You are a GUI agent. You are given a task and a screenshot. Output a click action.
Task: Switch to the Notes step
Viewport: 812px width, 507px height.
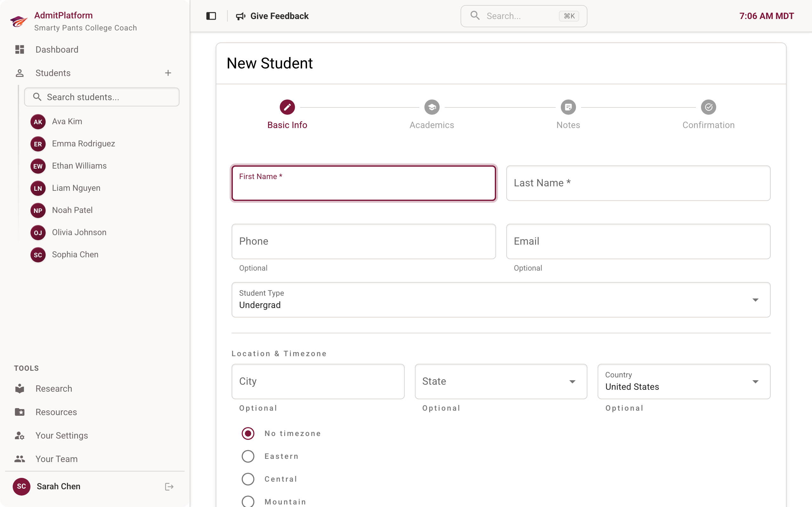568,107
